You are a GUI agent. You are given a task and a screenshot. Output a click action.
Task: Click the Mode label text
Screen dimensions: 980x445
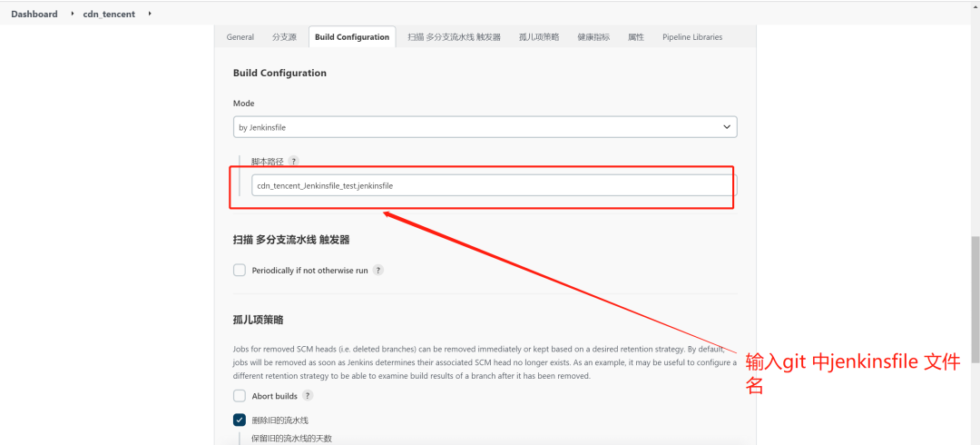pos(244,104)
